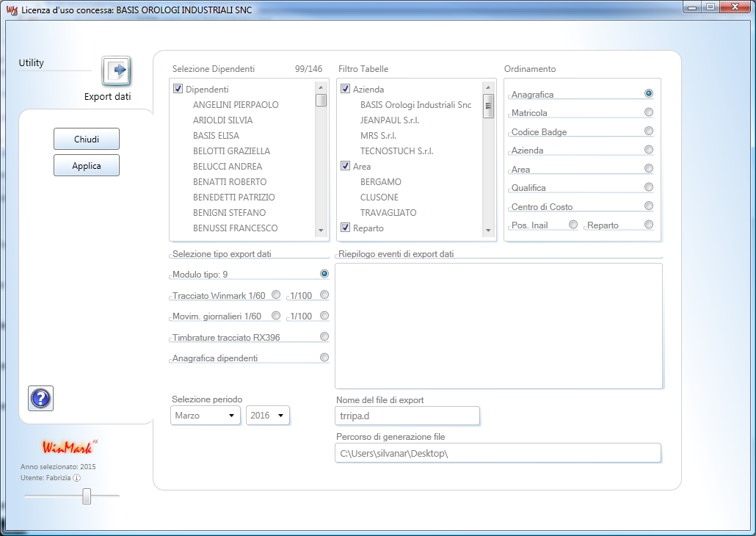Select Timbrature tracciato RX396 radio button
Image resolution: width=756 pixels, height=536 pixels.
coord(324,336)
